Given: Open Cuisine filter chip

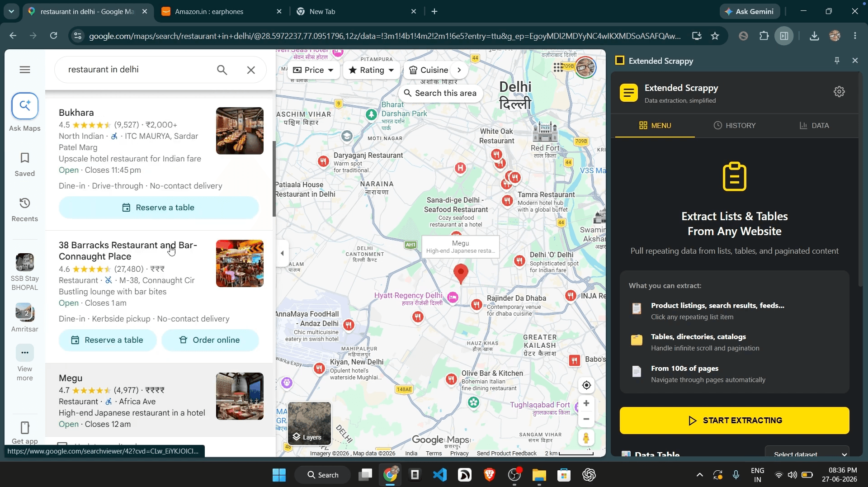Looking at the screenshot, I should pyautogui.click(x=428, y=70).
